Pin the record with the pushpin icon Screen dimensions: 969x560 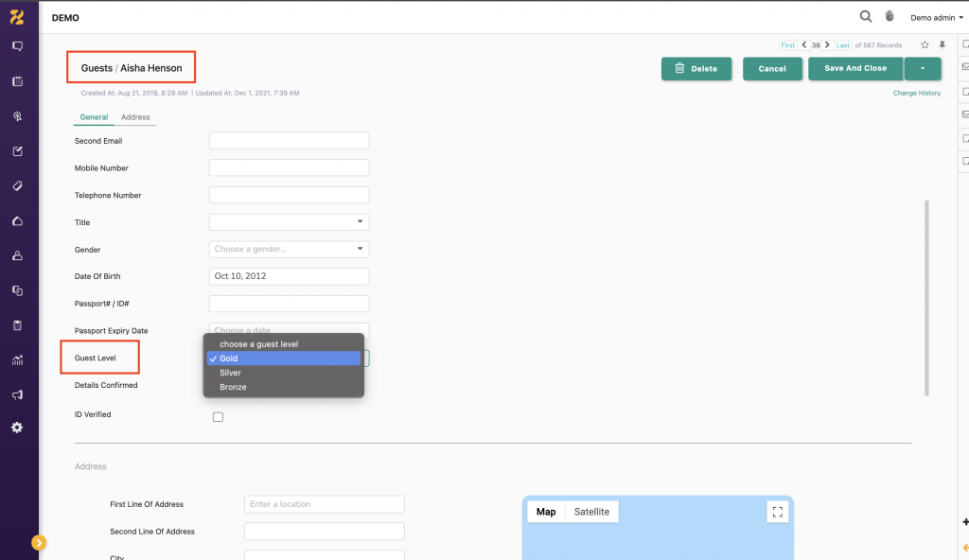[943, 45]
